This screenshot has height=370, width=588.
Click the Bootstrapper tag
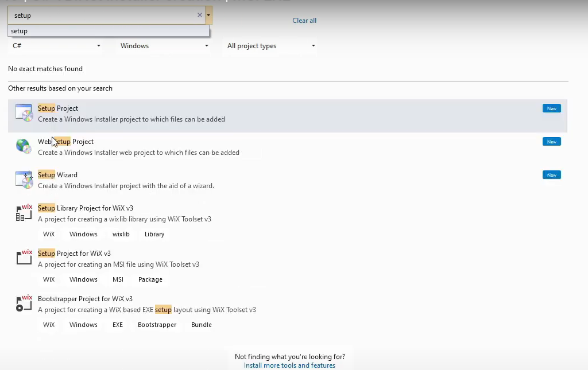[x=157, y=325]
